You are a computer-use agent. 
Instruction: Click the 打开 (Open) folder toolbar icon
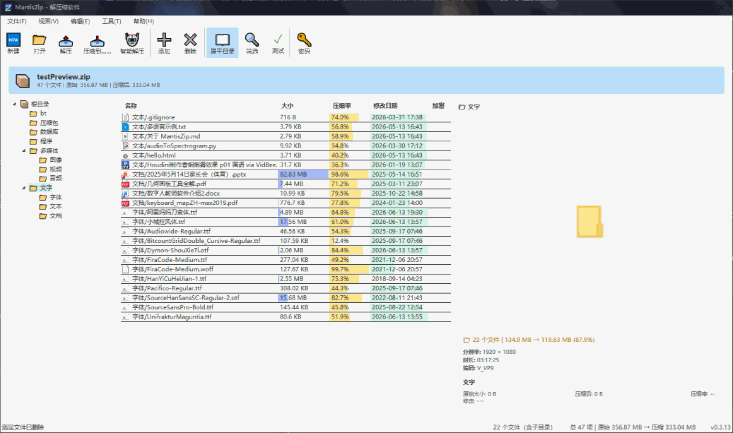(x=39, y=40)
